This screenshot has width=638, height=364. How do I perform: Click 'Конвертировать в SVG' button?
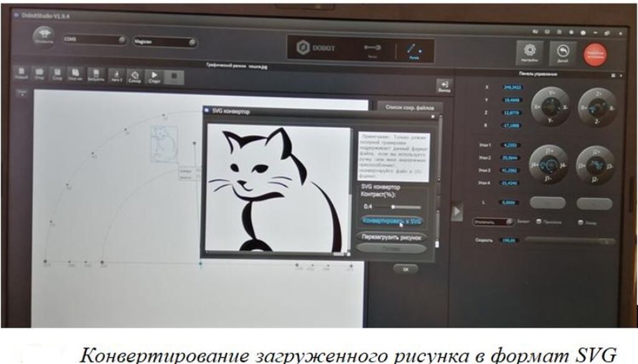pyautogui.click(x=392, y=221)
